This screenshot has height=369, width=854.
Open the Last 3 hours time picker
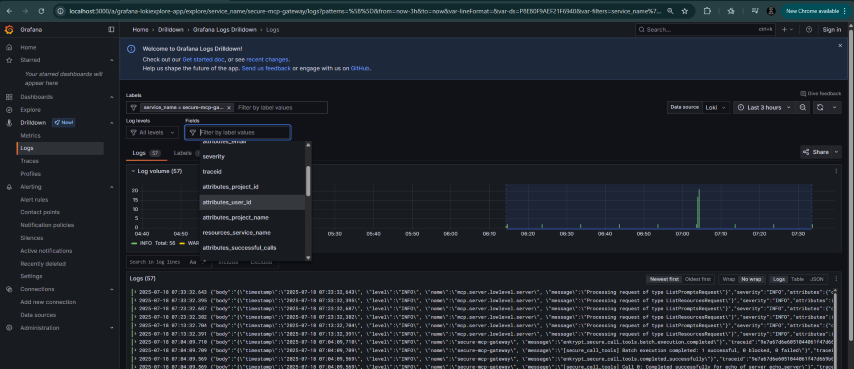click(765, 107)
